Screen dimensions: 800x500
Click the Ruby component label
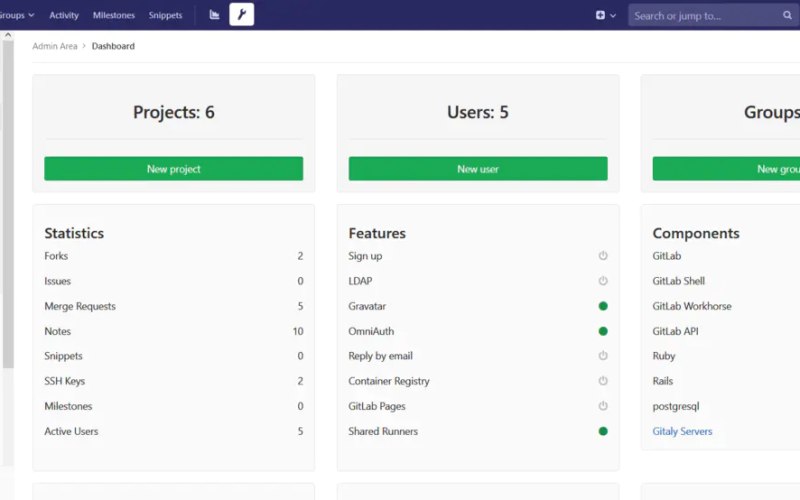pos(664,356)
